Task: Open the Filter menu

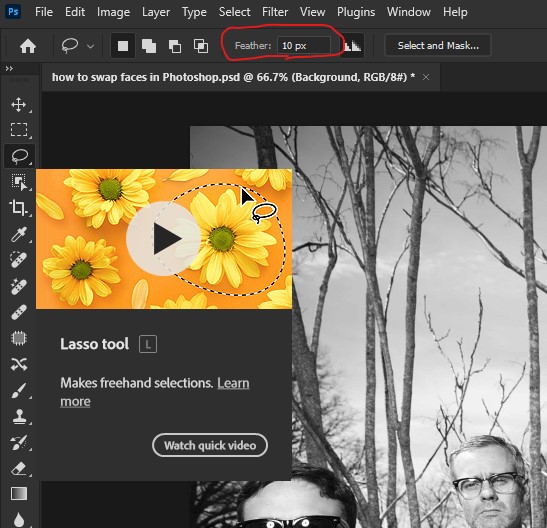Action: [x=275, y=12]
